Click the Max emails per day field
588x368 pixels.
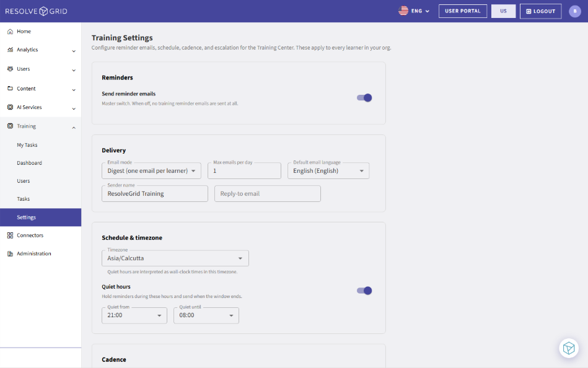244,171
